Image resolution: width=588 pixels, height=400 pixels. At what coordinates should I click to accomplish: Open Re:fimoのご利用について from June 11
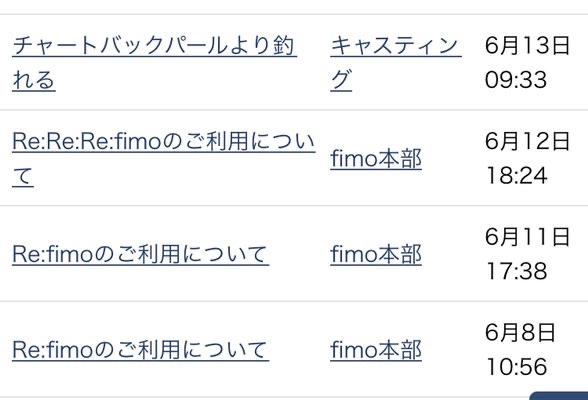pyautogui.click(x=141, y=254)
